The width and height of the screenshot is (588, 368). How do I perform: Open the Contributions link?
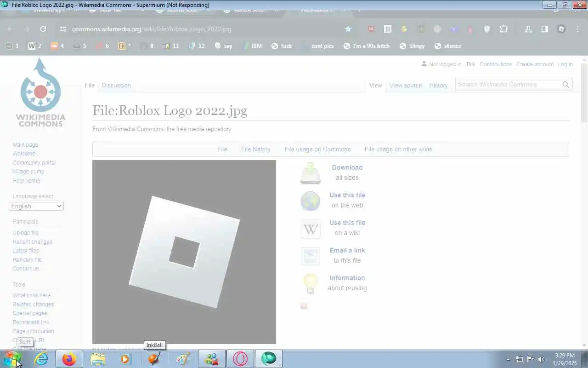click(x=496, y=64)
